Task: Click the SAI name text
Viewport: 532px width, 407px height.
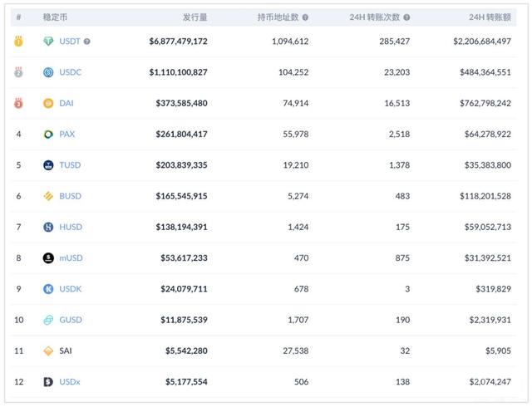Action: point(66,351)
